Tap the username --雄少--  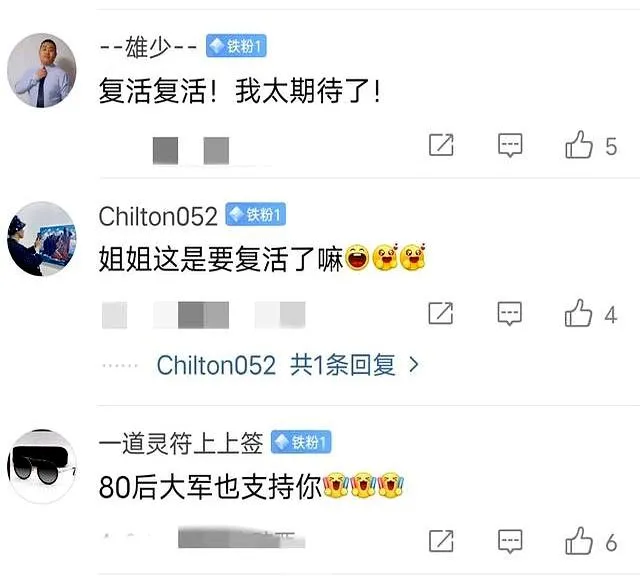pyautogui.click(x=148, y=47)
